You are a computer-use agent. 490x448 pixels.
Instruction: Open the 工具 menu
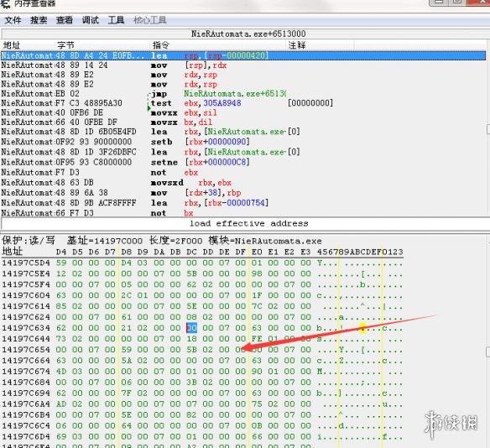click(116, 20)
